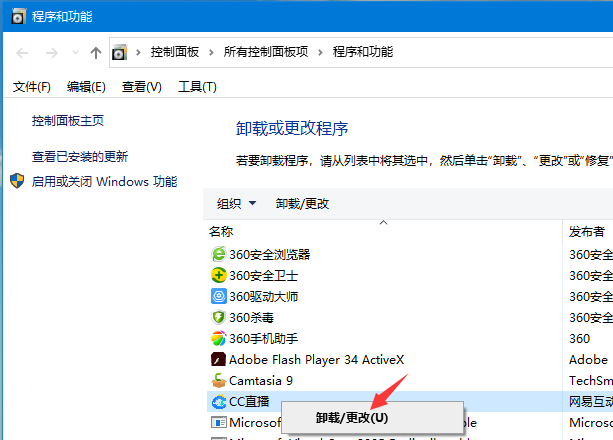Go back with the back arrow
The image size is (613, 440).
pyautogui.click(x=22, y=52)
